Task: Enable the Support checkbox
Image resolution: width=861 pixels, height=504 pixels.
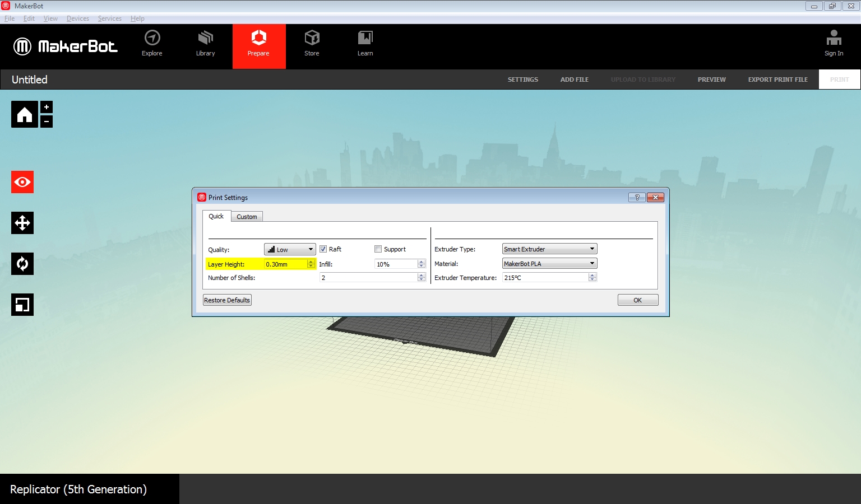Action: (x=378, y=249)
